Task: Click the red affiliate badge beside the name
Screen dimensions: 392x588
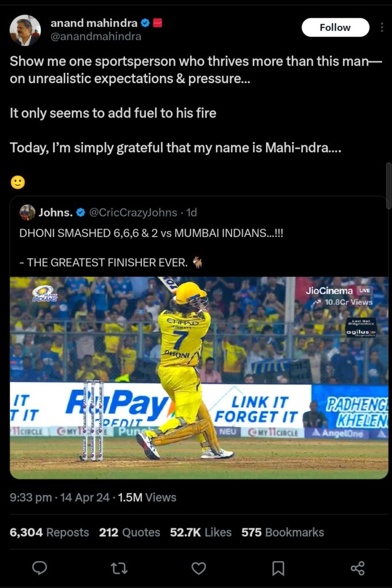Action: [x=157, y=23]
